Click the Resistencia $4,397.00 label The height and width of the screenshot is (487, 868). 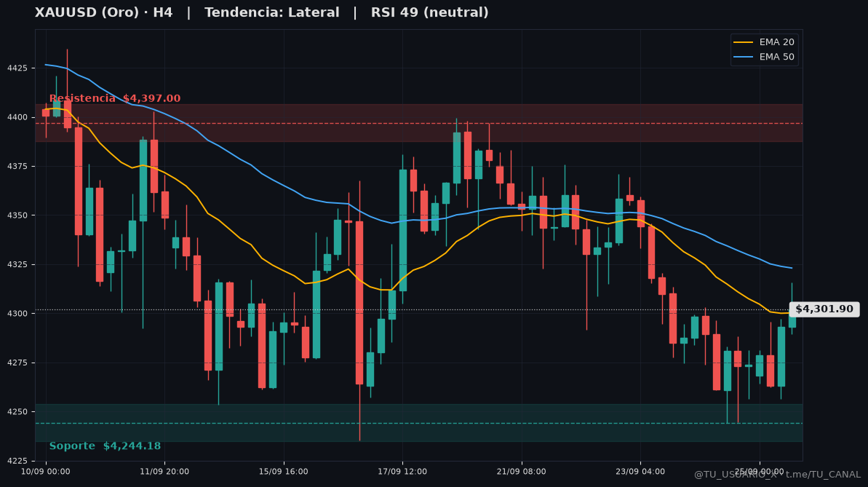point(114,98)
